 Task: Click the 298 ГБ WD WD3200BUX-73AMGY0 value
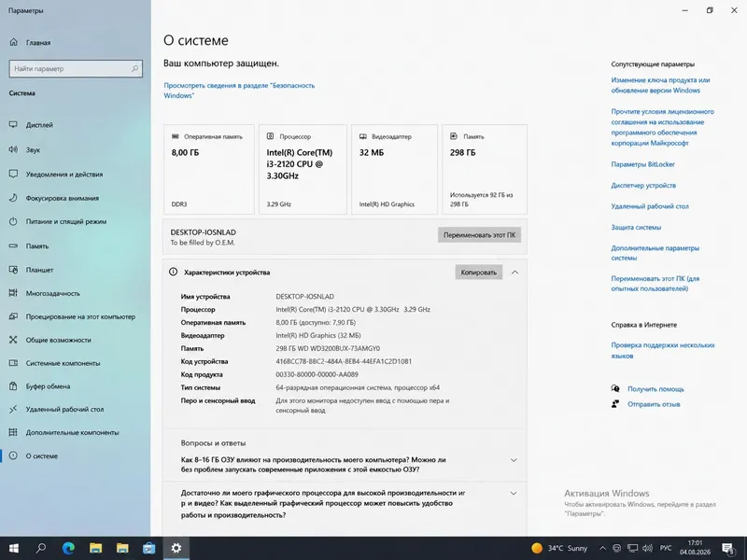click(328, 348)
